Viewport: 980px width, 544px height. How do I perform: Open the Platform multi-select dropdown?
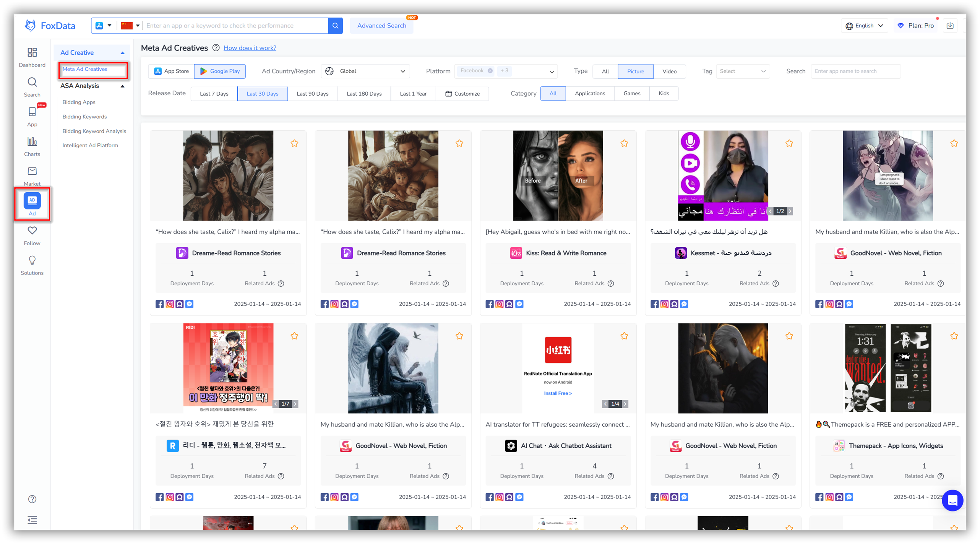click(x=506, y=71)
